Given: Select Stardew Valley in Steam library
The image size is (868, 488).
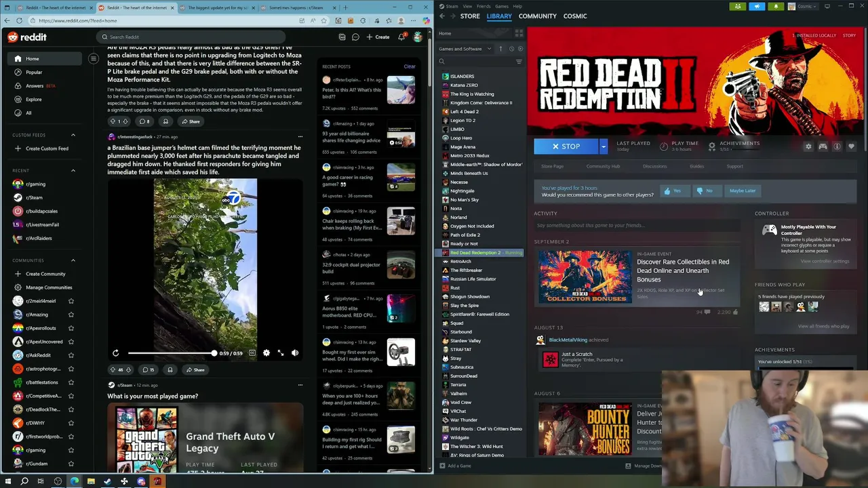Looking at the screenshot, I should [465, 341].
